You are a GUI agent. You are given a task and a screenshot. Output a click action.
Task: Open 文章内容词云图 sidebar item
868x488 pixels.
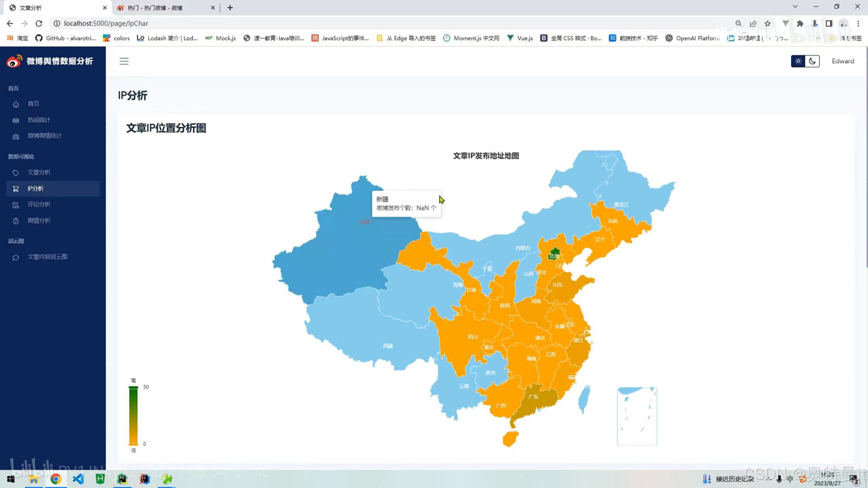[x=47, y=257]
